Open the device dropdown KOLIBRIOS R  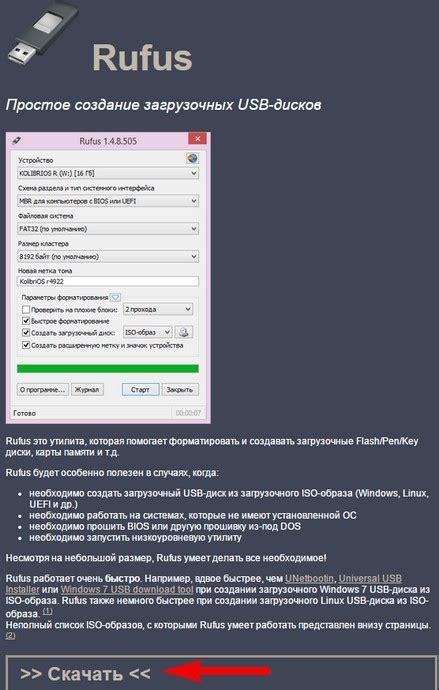[108, 173]
